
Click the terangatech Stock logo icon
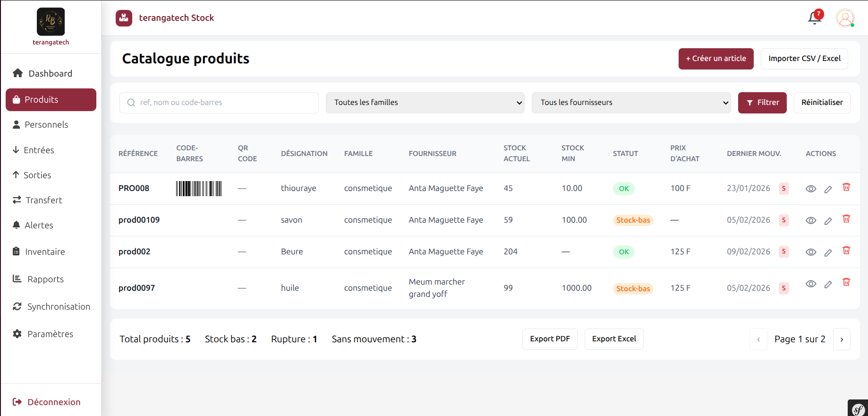(x=124, y=18)
